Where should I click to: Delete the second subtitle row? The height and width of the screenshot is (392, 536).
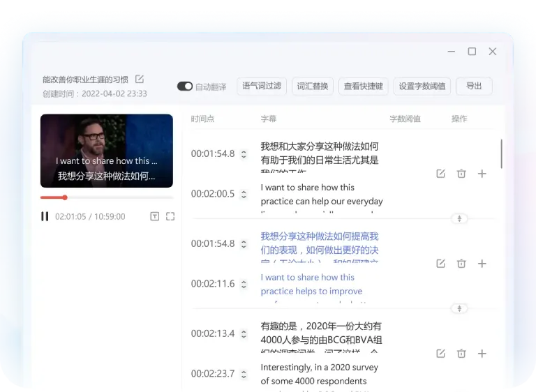[461, 264]
